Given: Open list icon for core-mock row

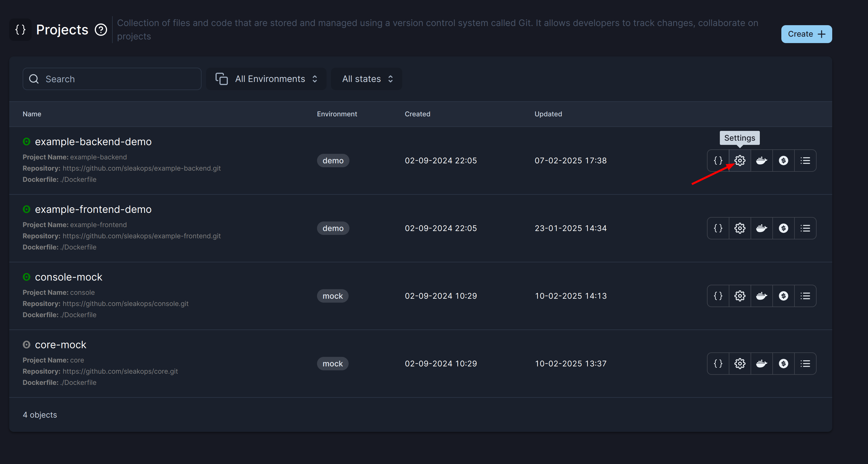Looking at the screenshot, I should tap(805, 364).
